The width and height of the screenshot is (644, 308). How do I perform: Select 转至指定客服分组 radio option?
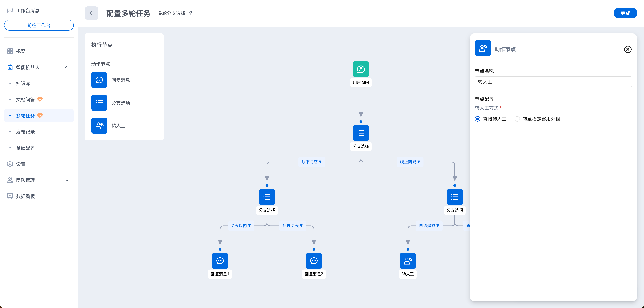click(x=517, y=119)
